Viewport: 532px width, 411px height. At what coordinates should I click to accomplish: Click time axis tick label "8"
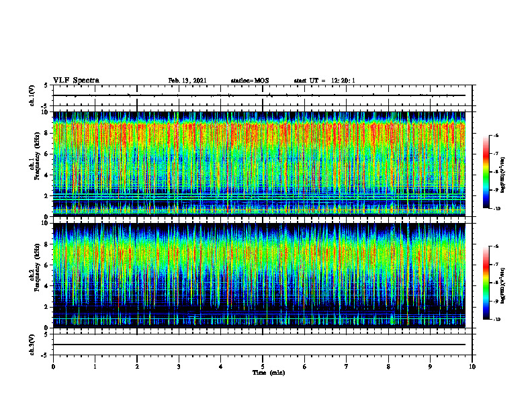pos(388,367)
